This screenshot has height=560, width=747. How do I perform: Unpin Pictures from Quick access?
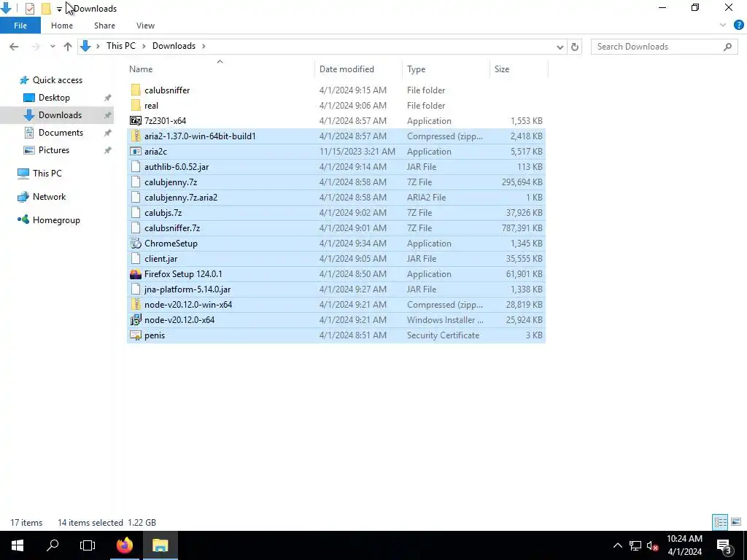pos(108,150)
